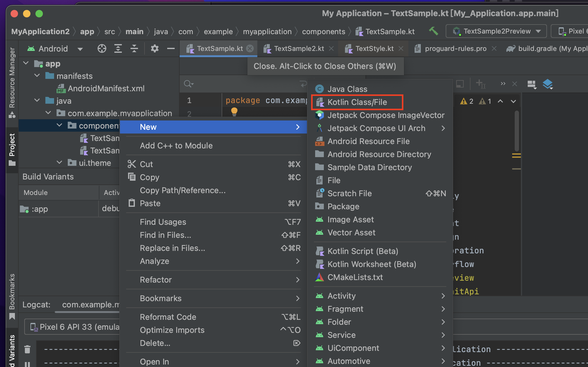Collapse the manifests folder node

[x=37, y=76]
